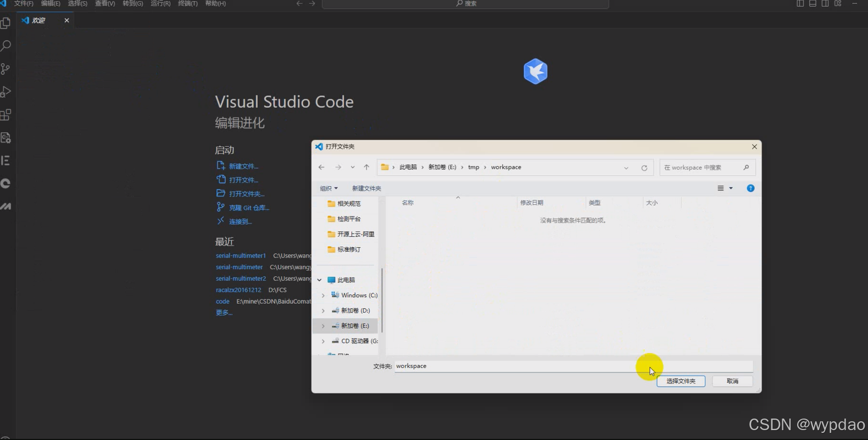Image resolution: width=868 pixels, height=440 pixels.
Task: Open recent project code
Action: (x=222, y=302)
